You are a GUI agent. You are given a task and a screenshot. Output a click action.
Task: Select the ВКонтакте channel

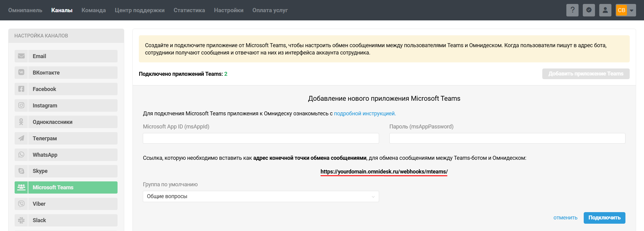coord(66,72)
